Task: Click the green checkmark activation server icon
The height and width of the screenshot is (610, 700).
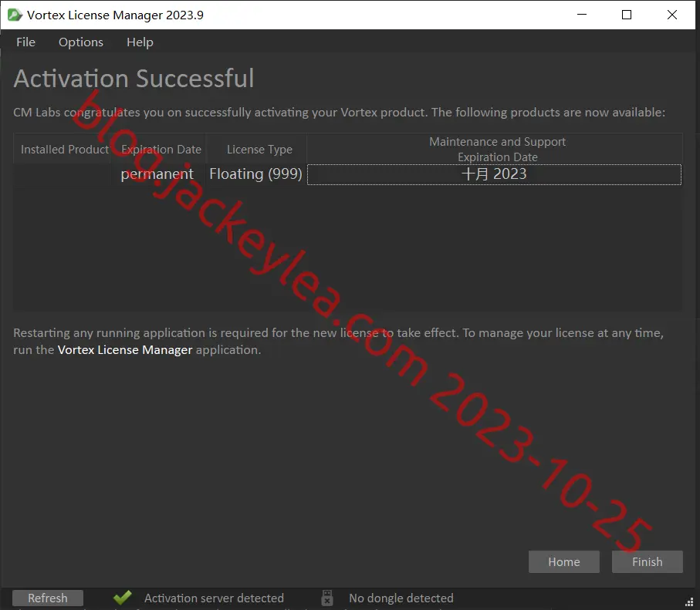Action: pyautogui.click(x=122, y=597)
